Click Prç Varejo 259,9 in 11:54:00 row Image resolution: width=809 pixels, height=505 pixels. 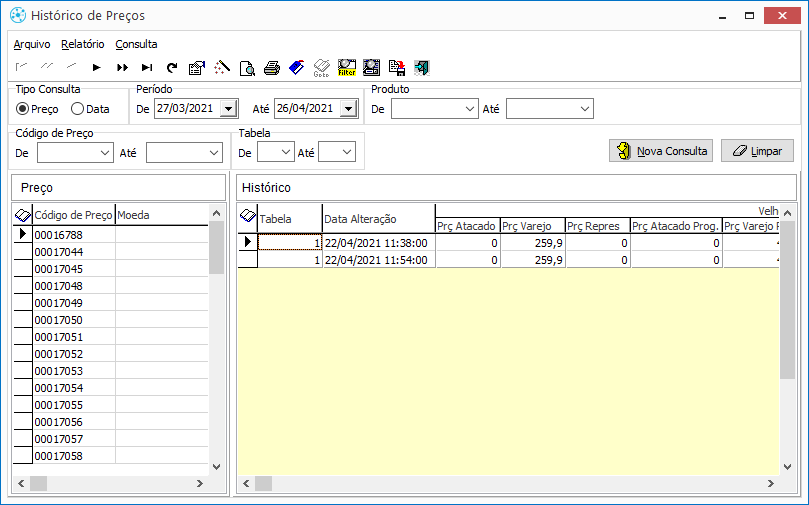(x=532, y=260)
